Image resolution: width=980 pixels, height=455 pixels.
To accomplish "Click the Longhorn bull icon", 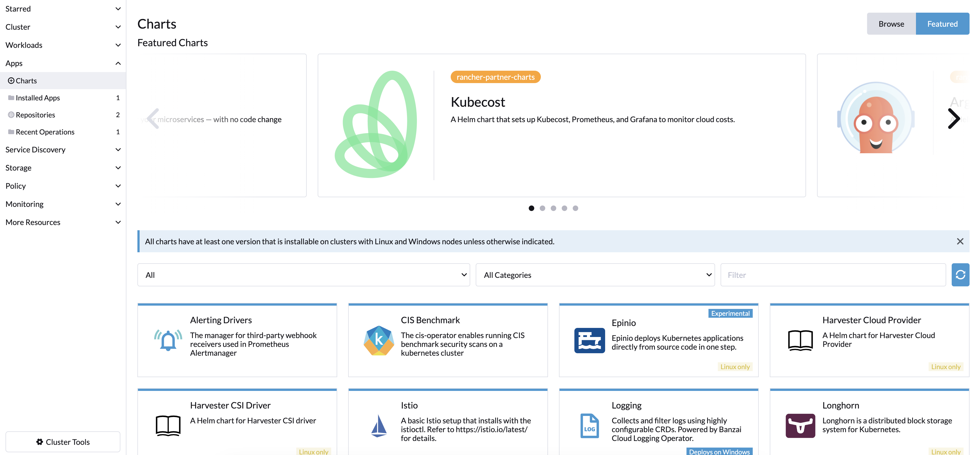I will [800, 425].
